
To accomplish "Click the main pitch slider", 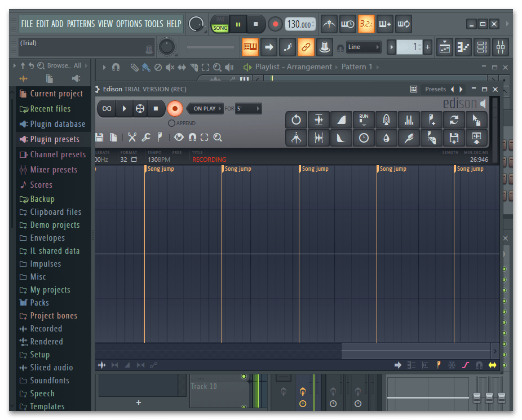I will (x=210, y=47).
